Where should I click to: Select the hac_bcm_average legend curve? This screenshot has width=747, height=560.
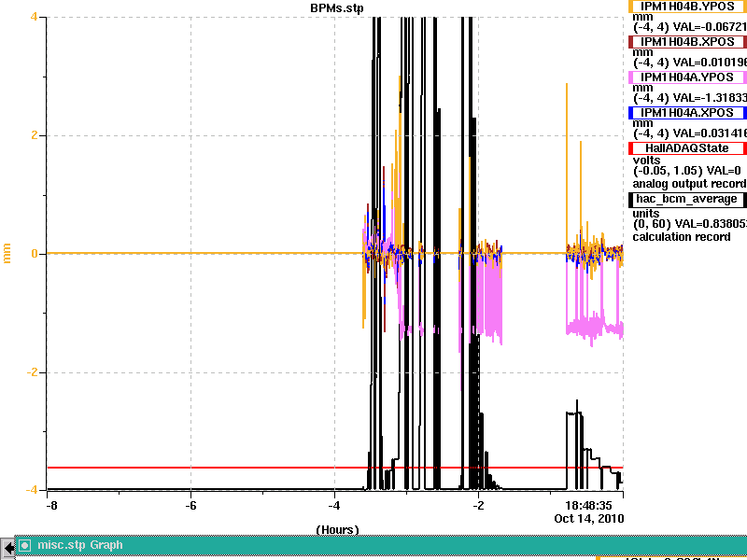(687, 199)
